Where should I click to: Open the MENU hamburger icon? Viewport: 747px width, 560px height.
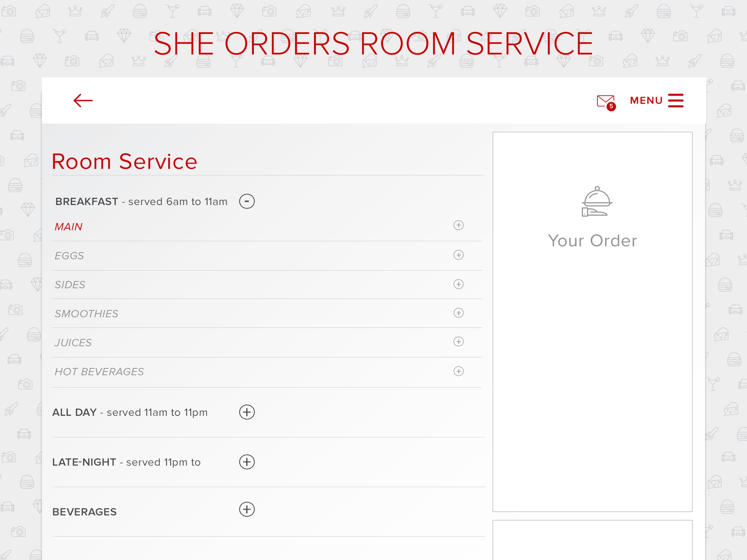676,101
